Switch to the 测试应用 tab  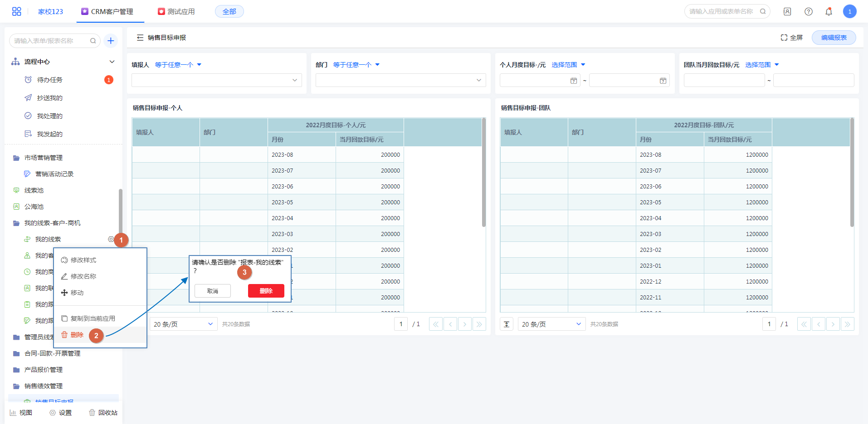coord(176,11)
